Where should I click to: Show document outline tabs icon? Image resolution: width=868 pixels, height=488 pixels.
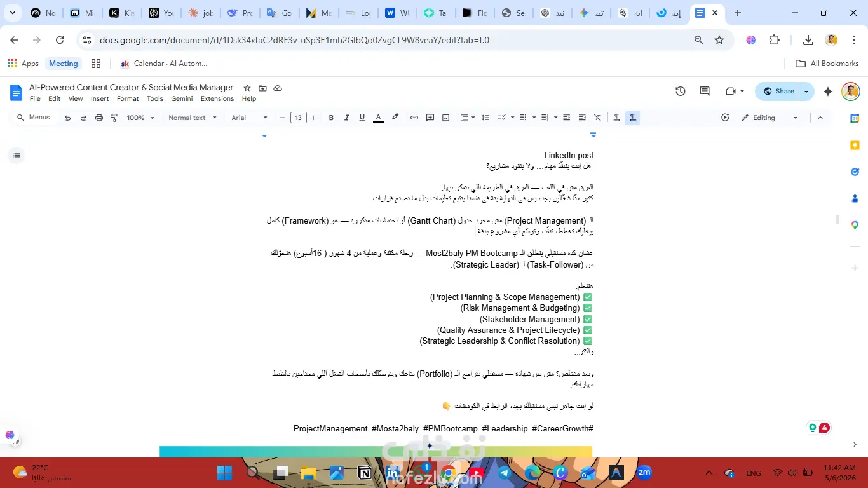click(x=17, y=155)
